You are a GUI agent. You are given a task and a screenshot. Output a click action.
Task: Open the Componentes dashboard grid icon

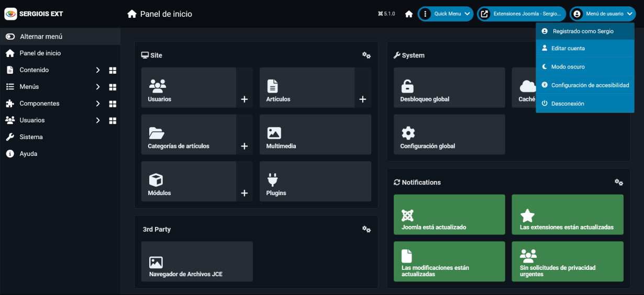[113, 104]
